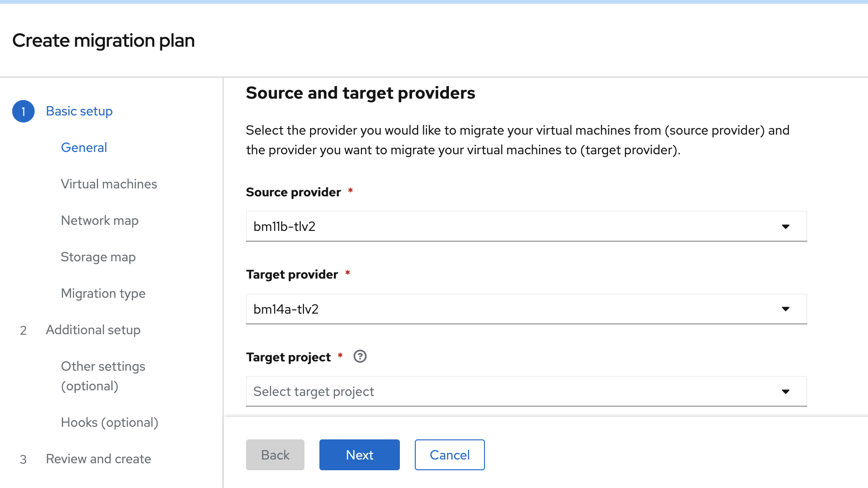
Task: Jump to Review and create step
Action: pyautogui.click(x=98, y=459)
